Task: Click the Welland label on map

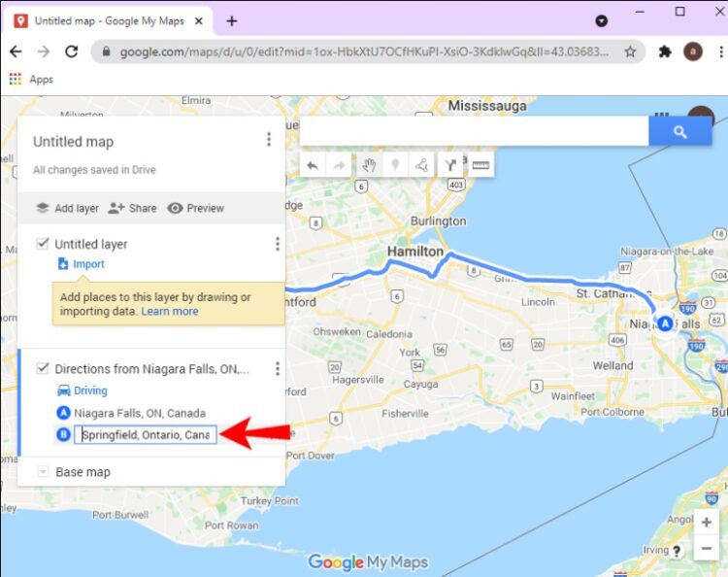Action: pyautogui.click(x=612, y=365)
